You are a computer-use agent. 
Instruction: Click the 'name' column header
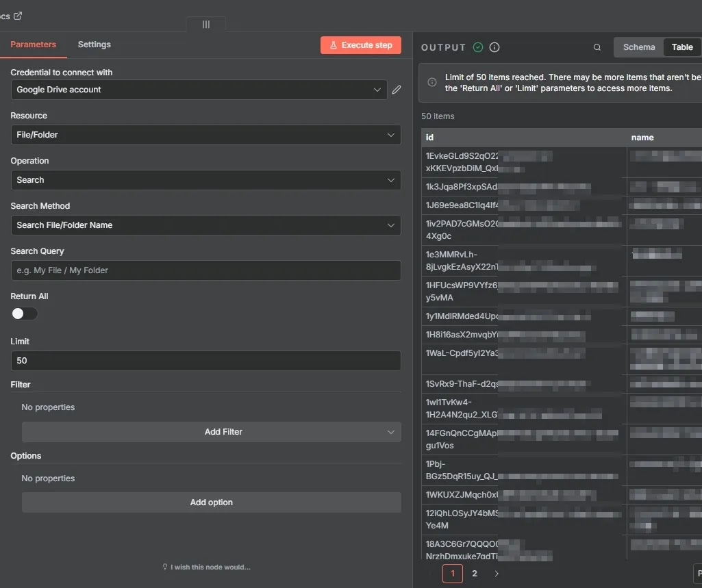(x=664, y=138)
